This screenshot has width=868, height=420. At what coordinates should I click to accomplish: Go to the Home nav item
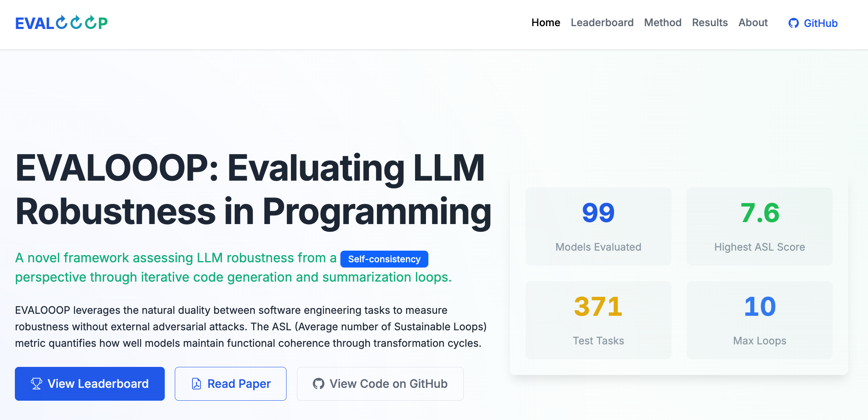(545, 23)
